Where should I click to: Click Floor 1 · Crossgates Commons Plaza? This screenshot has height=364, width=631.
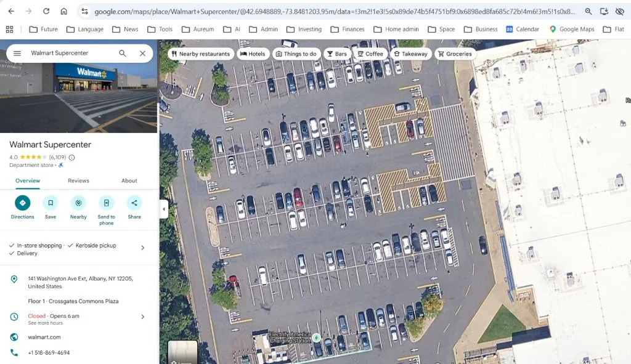[73, 301]
